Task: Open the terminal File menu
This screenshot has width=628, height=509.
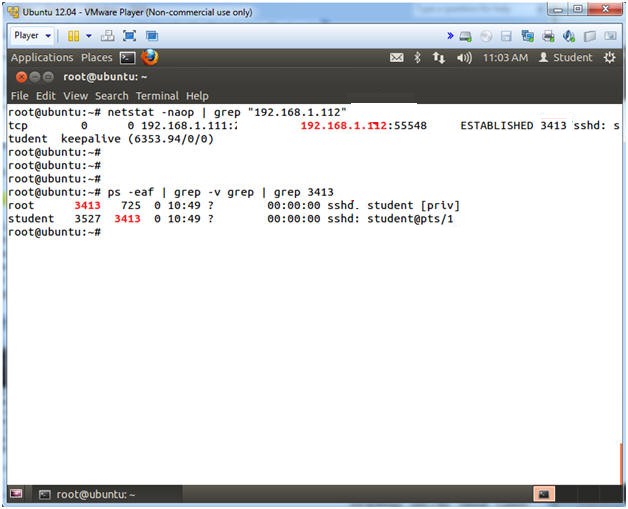Action: pyautogui.click(x=19, y=96)
